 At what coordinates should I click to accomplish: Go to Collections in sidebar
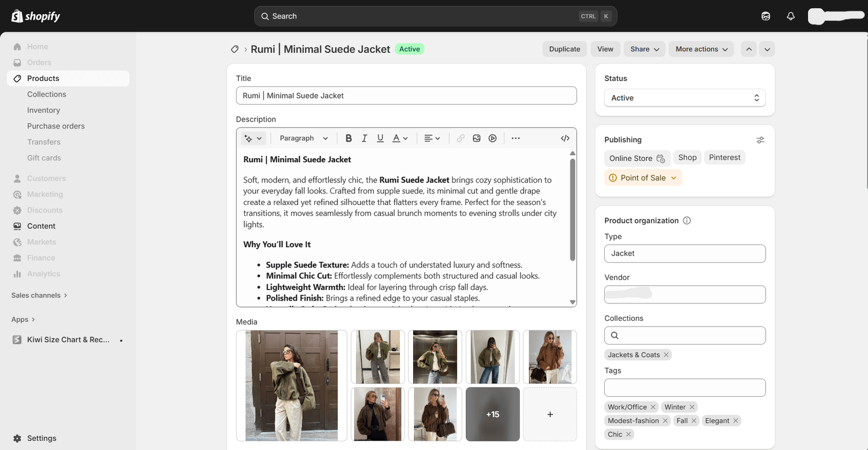pos(46,94)
